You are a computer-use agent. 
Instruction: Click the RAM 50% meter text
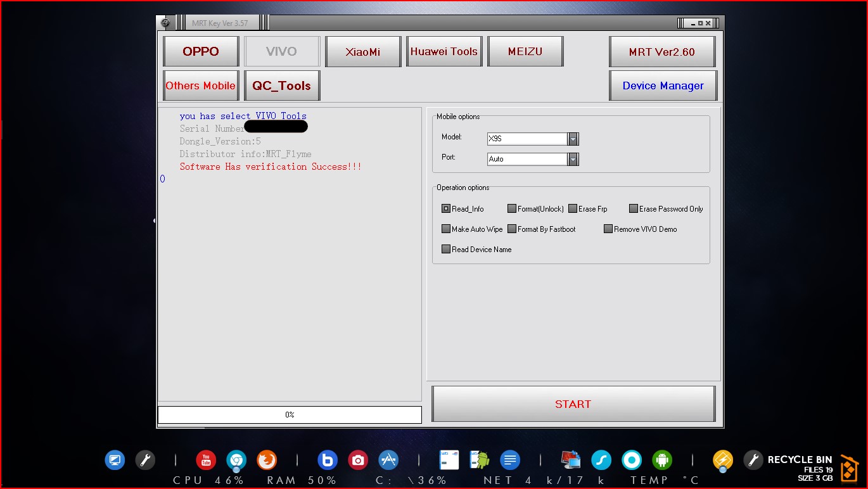pos(302,480)
